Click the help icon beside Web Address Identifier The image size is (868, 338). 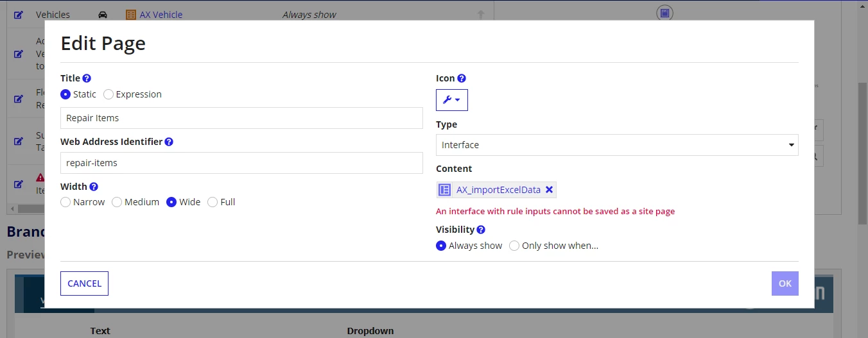[169, 142]
